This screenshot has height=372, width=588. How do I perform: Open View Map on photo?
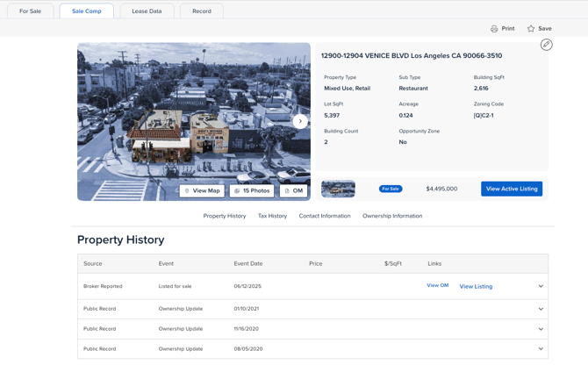pos(202,190)
